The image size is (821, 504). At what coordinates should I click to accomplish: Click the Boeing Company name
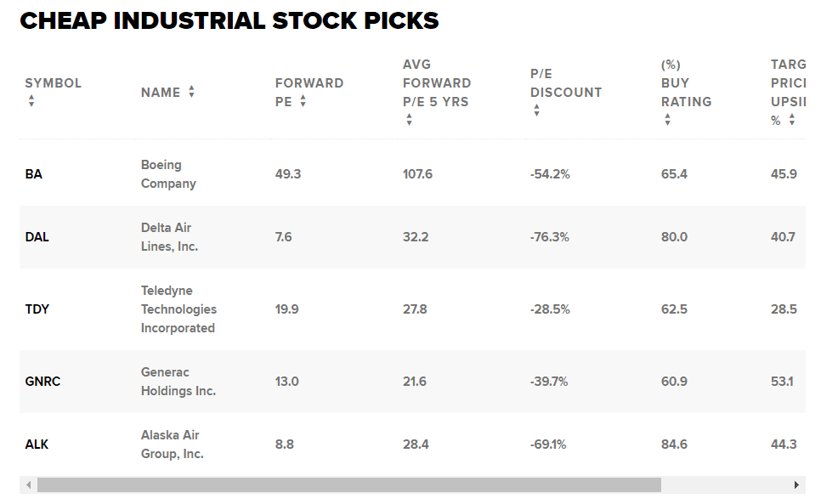pos(168,174)
